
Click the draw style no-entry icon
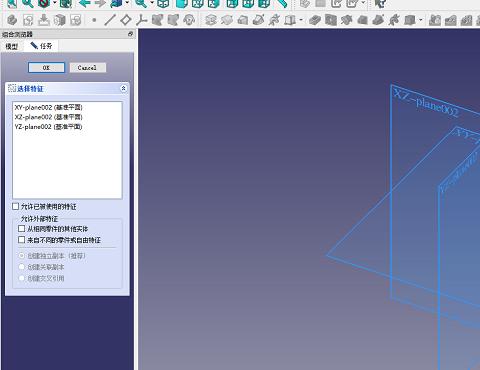[44, 3]
